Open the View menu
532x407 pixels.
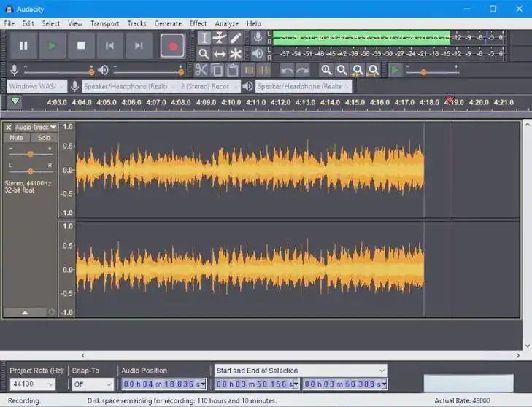(x=74, y=23)
